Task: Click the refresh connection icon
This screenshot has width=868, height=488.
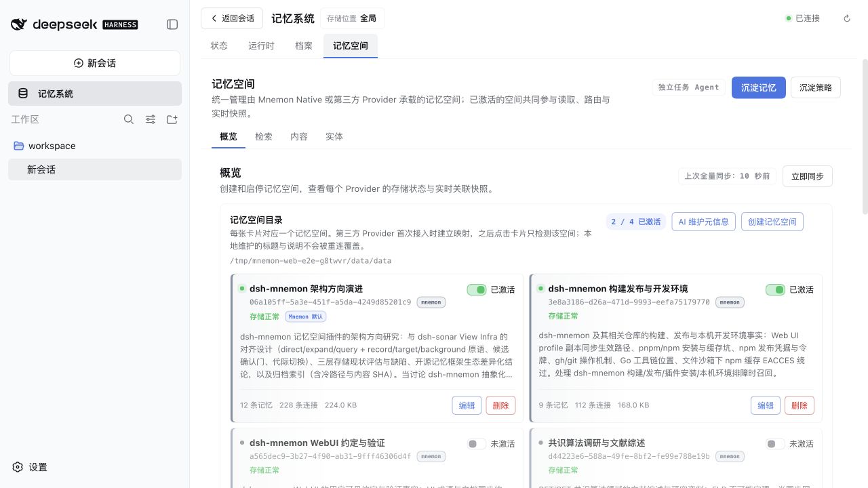Action: pos(847,18)
